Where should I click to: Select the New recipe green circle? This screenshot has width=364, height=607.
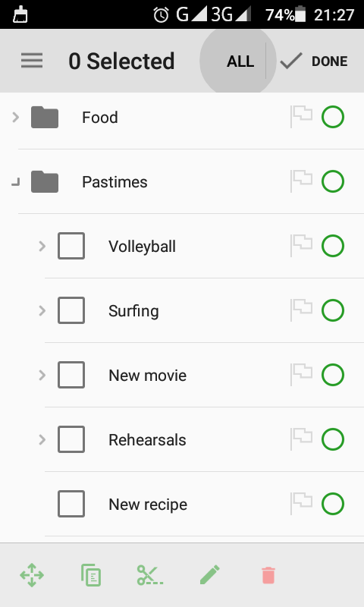[333, 504]
